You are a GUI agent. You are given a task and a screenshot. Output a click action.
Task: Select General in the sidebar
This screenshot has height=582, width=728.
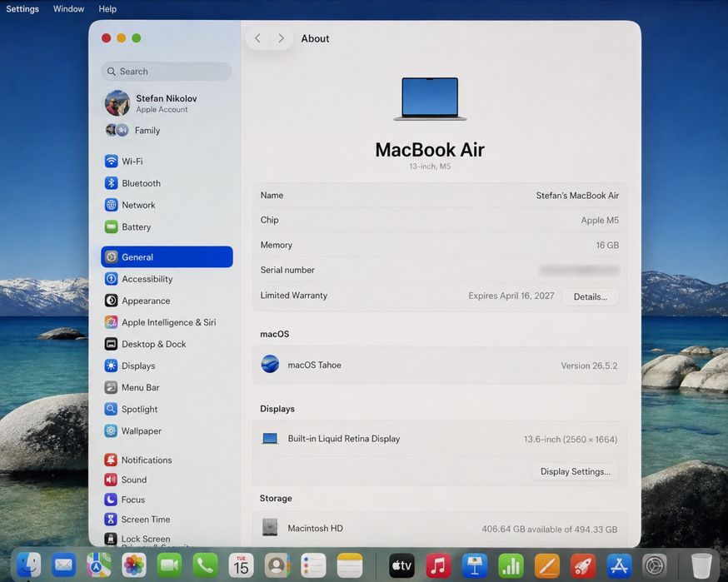click(x=167, y=256)
